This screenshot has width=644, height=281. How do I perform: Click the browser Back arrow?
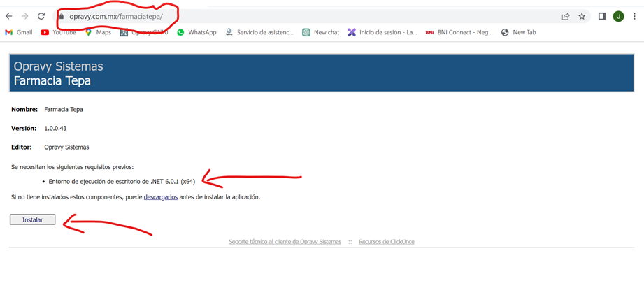(8, 17)
